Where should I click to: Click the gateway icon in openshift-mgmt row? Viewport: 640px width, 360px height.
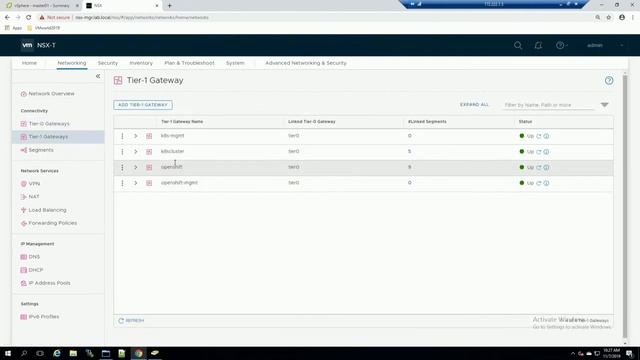[x=149, y=183]
